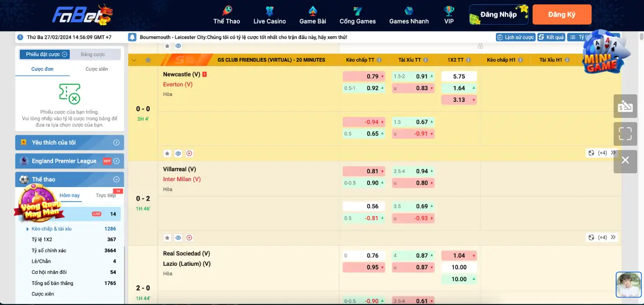This screenshot has width=644, height=305.
Task: Click the Đăng Nhập button
Action: [x=498, y=14]
